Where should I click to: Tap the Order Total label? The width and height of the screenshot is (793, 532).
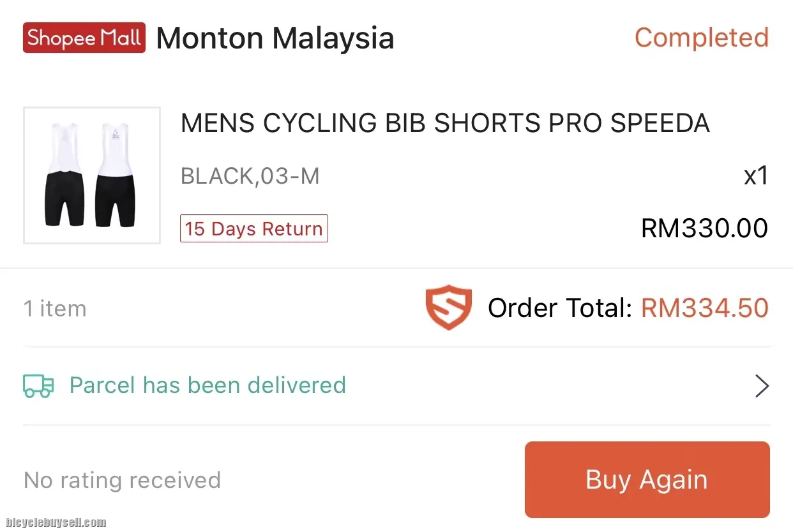point(559,308)
